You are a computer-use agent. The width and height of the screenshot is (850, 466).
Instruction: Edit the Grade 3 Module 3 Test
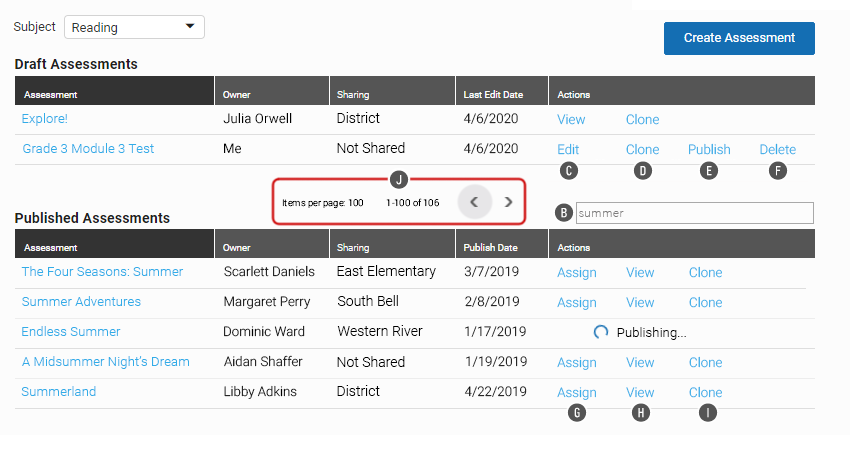[568, 150]
